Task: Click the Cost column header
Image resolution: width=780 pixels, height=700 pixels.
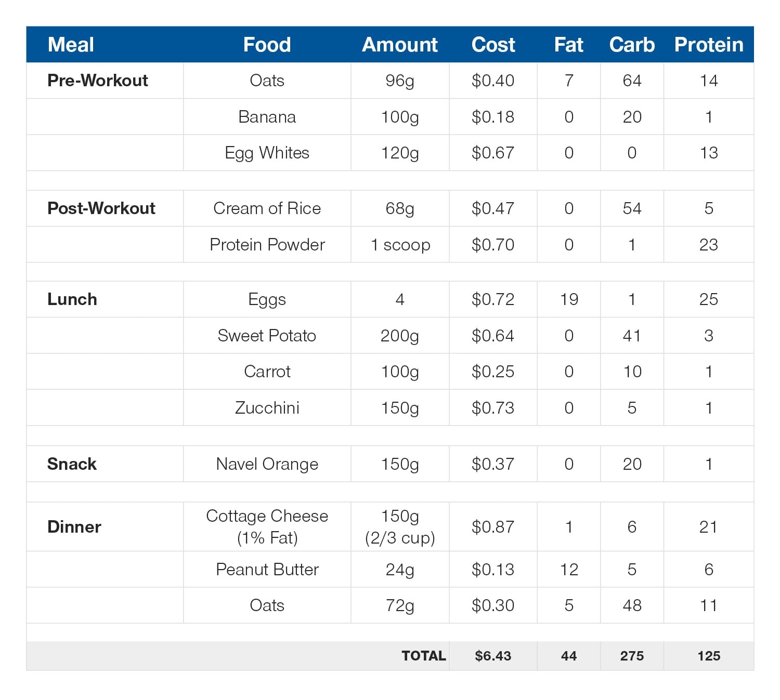Action: point(493,45)
